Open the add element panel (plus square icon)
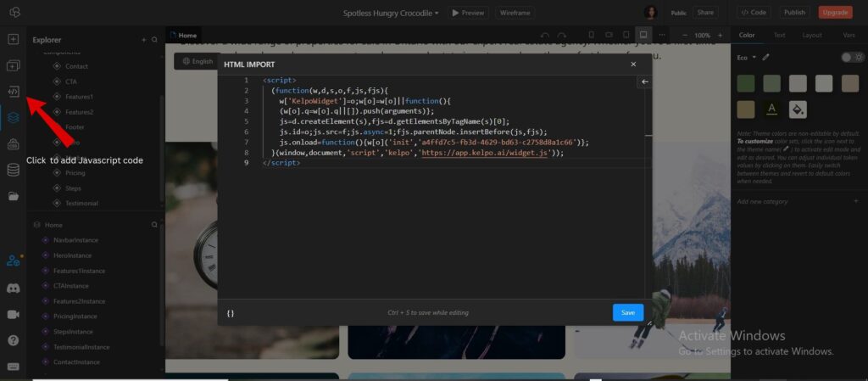868x381 pixels. pos(14,40)
